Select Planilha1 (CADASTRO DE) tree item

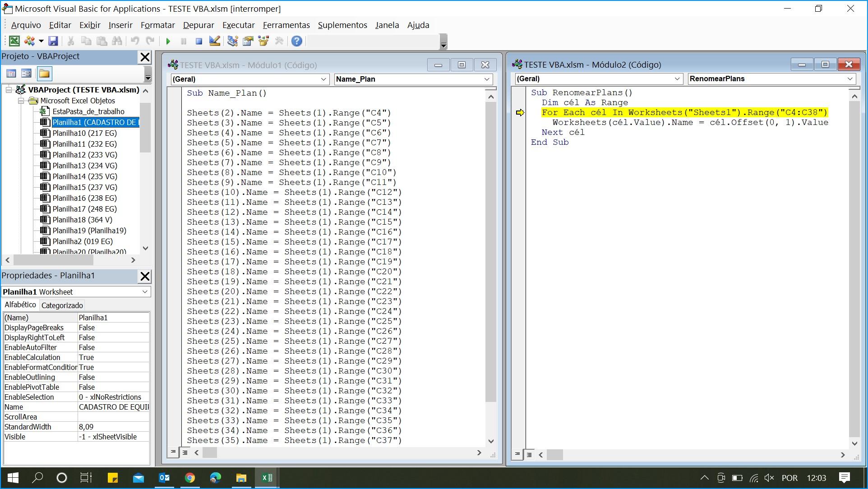(95, 122)
